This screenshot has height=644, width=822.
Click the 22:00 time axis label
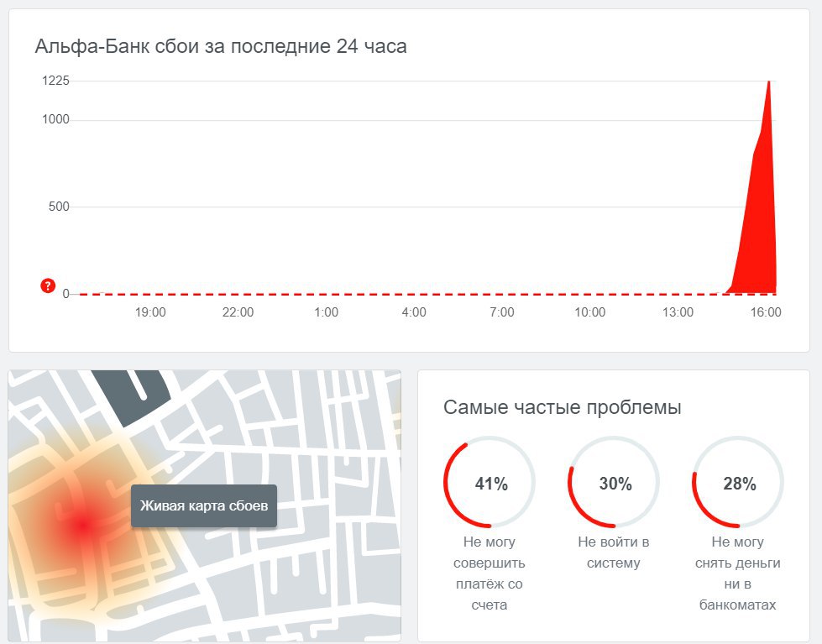(238, 312)
